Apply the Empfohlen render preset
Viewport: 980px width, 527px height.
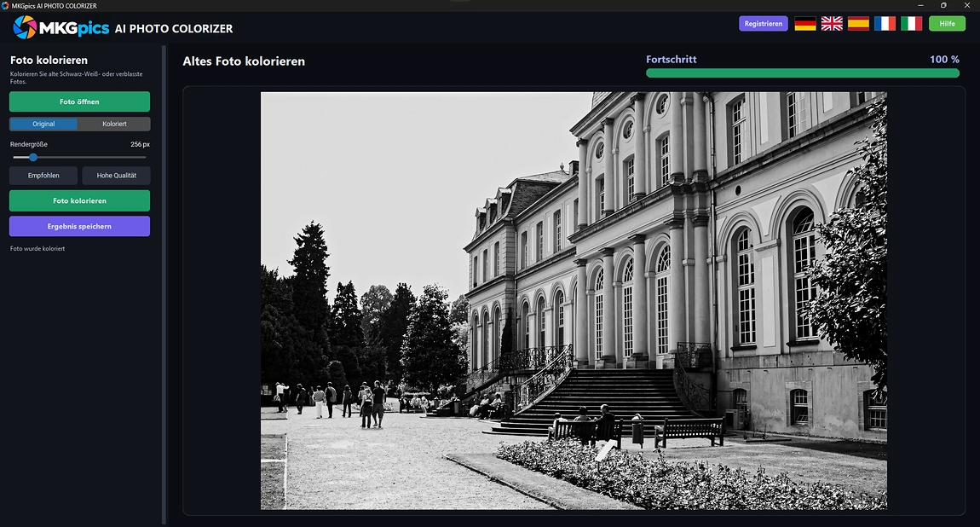(43, 176)
